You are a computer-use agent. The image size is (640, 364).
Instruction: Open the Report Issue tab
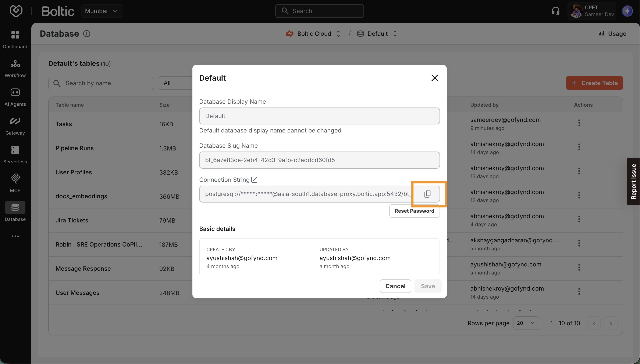coord(633,182)
